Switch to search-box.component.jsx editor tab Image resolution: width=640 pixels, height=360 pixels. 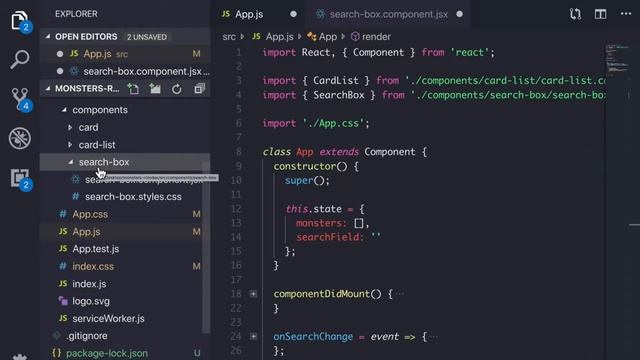pos(388,14)
